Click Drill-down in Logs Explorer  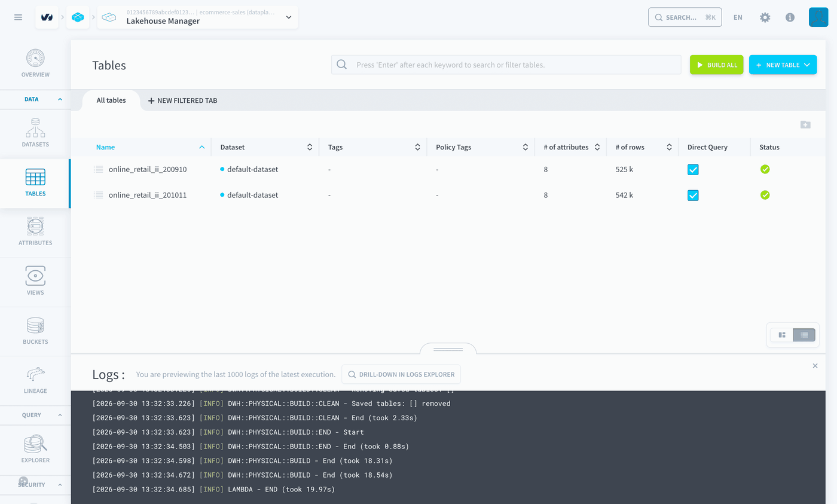coord(401,374)
